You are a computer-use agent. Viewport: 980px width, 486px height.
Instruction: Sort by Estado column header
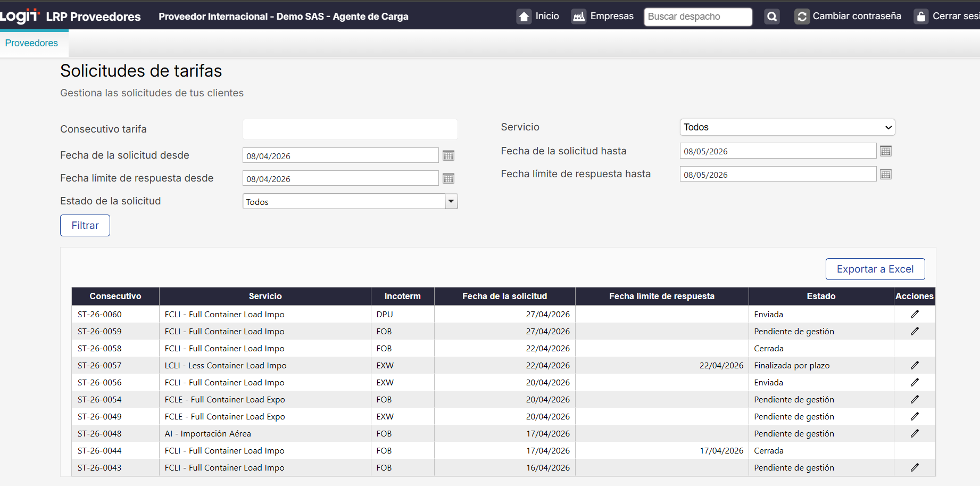point(821,296)
